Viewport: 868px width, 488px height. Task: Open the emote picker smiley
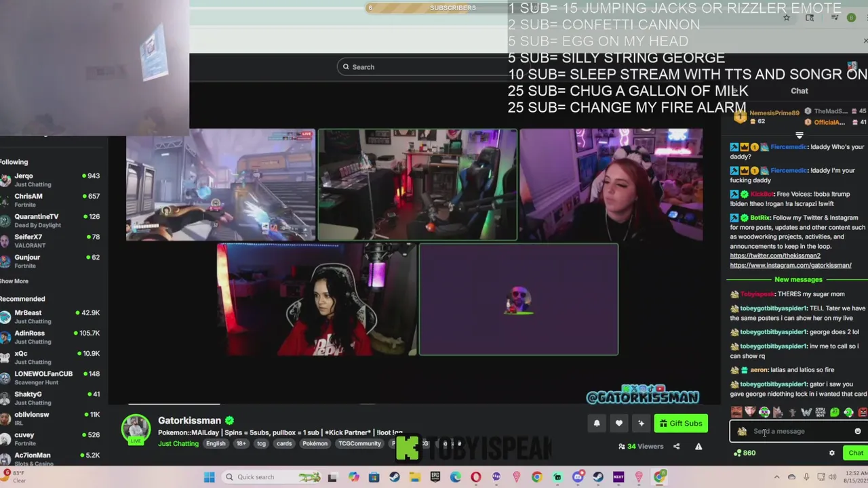tap(858, 431)
